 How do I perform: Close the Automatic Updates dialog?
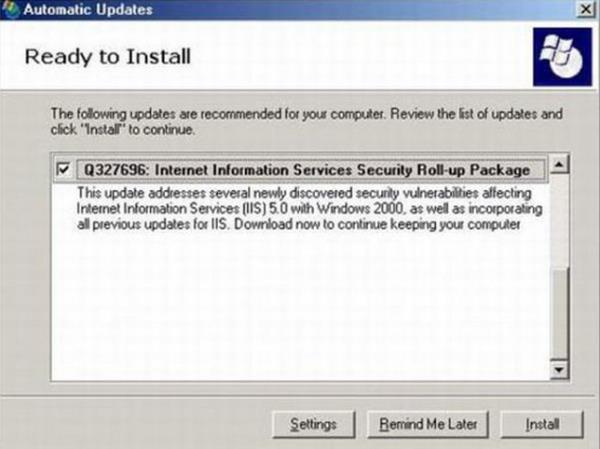(x=582, y=9)
